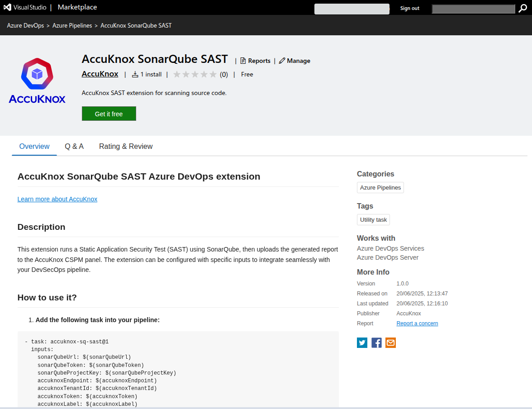Click the install download icon
The height and width of the screenshot is (409, 532).
135,74
